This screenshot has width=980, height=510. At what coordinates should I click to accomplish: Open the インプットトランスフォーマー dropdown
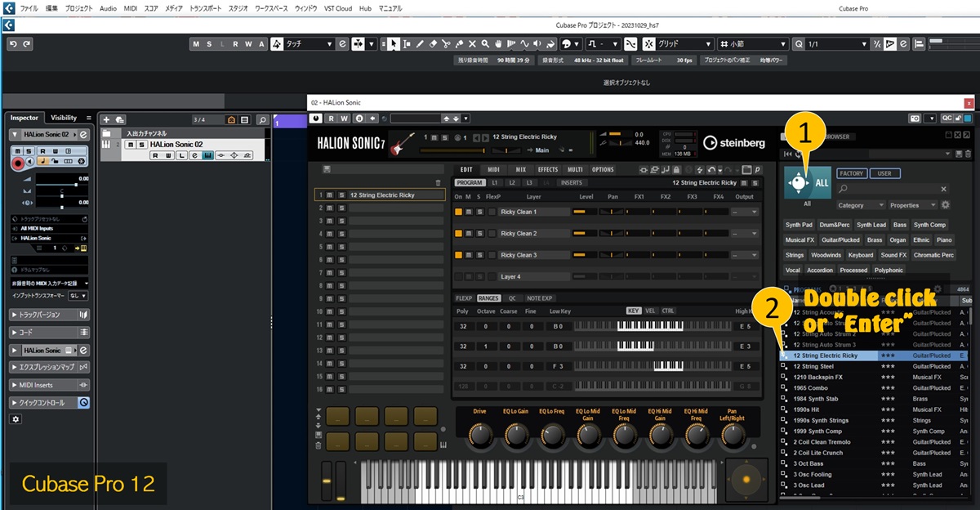click(79, 296)
